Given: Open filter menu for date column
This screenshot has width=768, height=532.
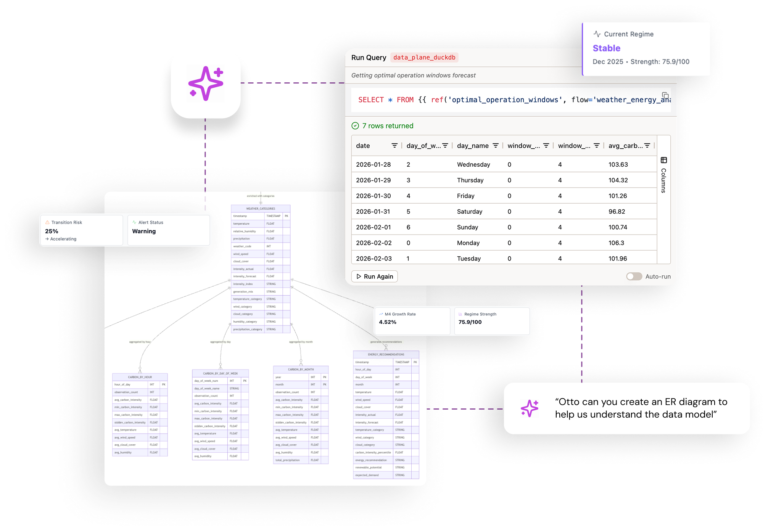Looking at the screenshot, I should pos(394,146).
